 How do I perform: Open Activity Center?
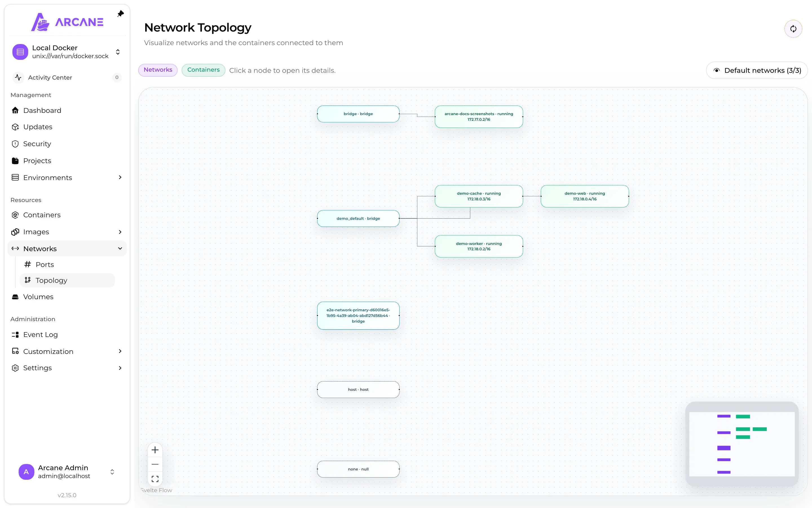click(67, 77)
